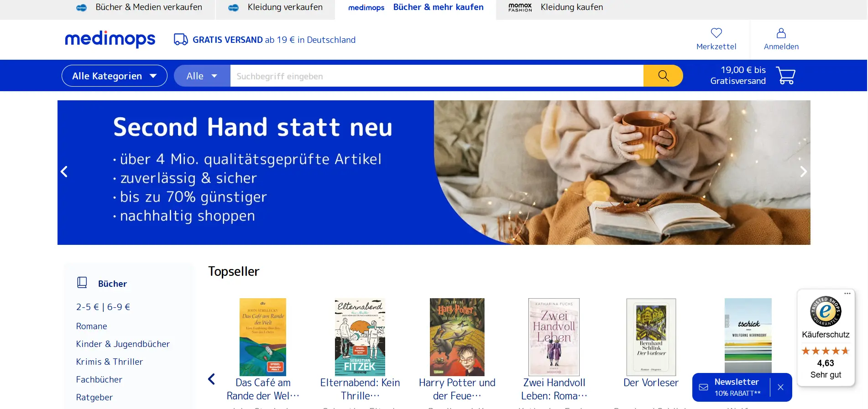868x409 pixels.
Task: Open Zwei Handvoll Leben book cover
Action: point(554,337)
